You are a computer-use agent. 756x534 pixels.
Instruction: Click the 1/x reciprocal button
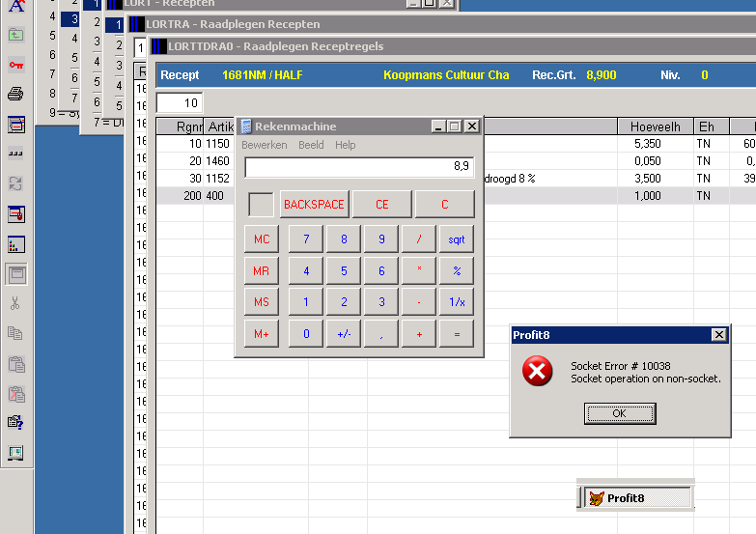point(457,302)
